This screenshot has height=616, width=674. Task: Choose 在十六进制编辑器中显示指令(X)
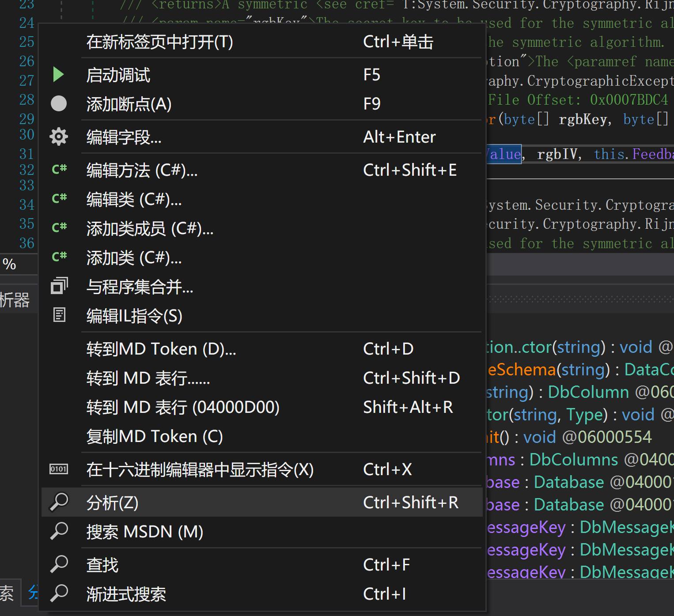tap(262, 469)
